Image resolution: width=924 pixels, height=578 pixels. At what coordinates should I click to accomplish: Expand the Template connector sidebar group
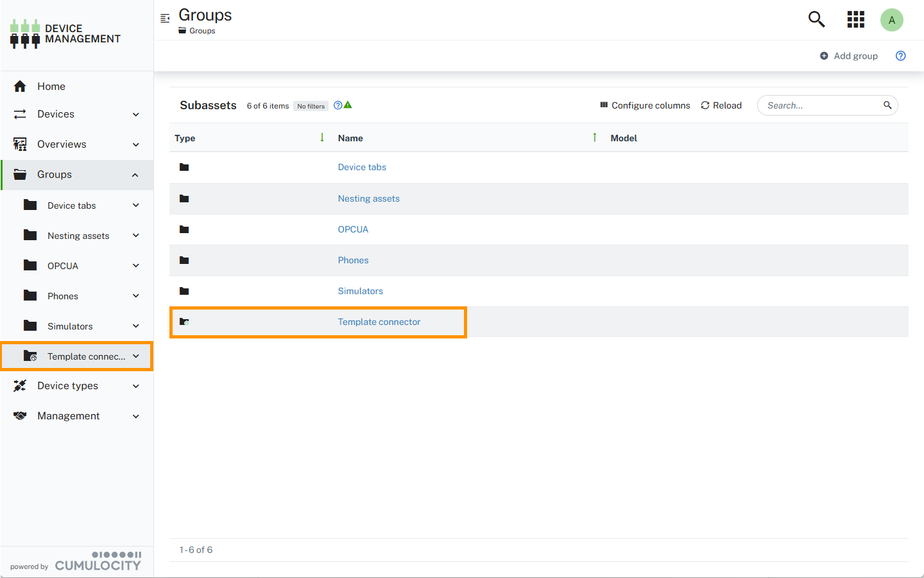coord(135,355)
